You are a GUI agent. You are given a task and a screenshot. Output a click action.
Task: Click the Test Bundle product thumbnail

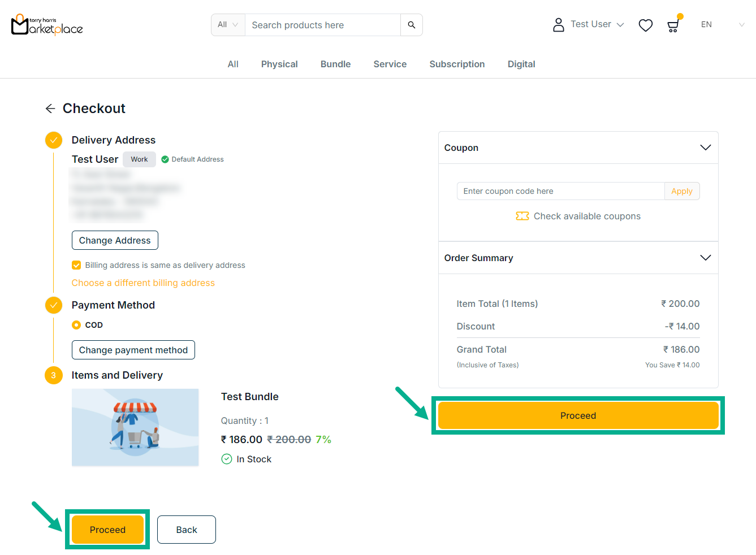pos(135,427)
